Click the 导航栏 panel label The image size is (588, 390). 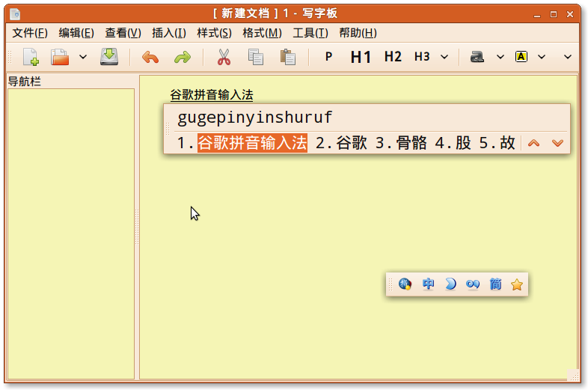pos(25,82)
